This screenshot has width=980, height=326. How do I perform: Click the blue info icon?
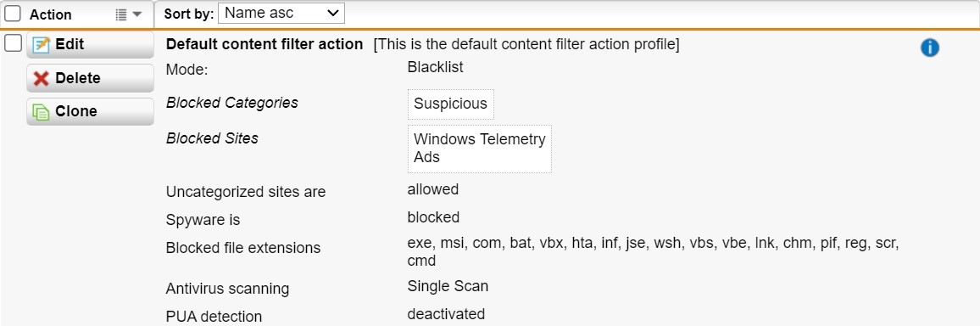pos(929,48)
